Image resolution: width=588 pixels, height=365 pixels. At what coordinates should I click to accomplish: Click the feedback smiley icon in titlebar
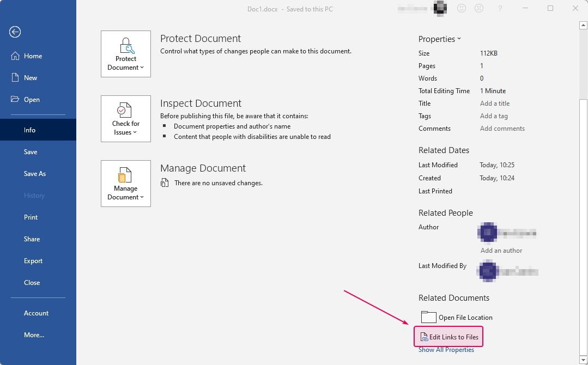(x=462, y=8)
